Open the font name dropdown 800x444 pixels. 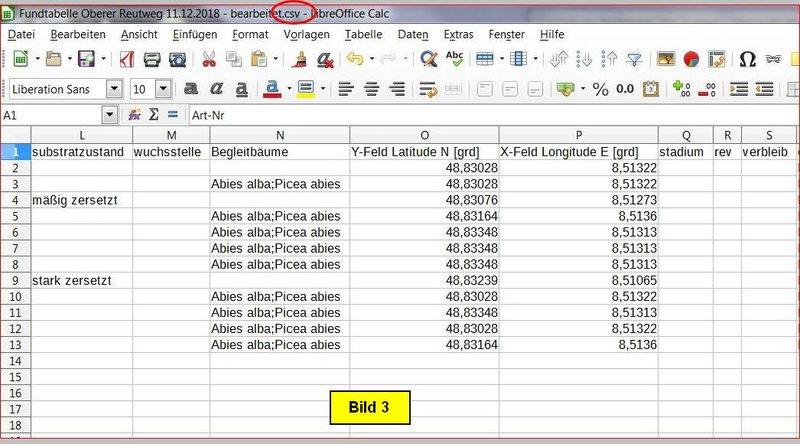pos(114,89)
